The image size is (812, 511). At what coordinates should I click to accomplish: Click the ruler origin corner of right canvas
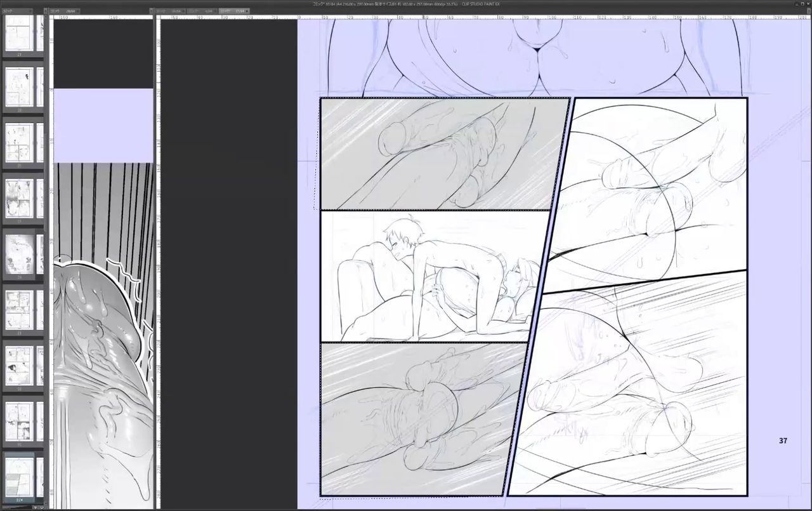point(159,18)
